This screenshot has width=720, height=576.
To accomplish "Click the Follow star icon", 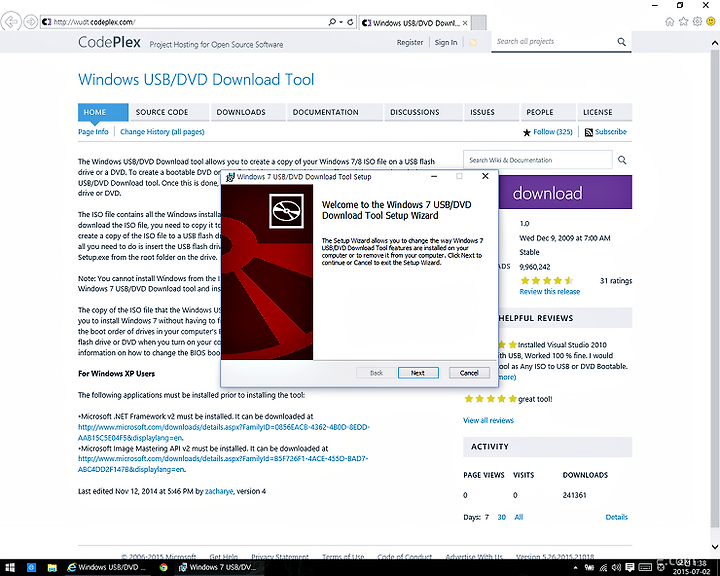I will tap(527, 132).
